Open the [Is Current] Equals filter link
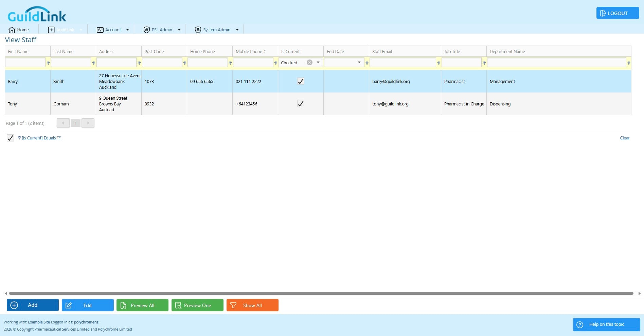Image resolution: width=644 pixels, height=336 pixels. [x=41, y=138]
